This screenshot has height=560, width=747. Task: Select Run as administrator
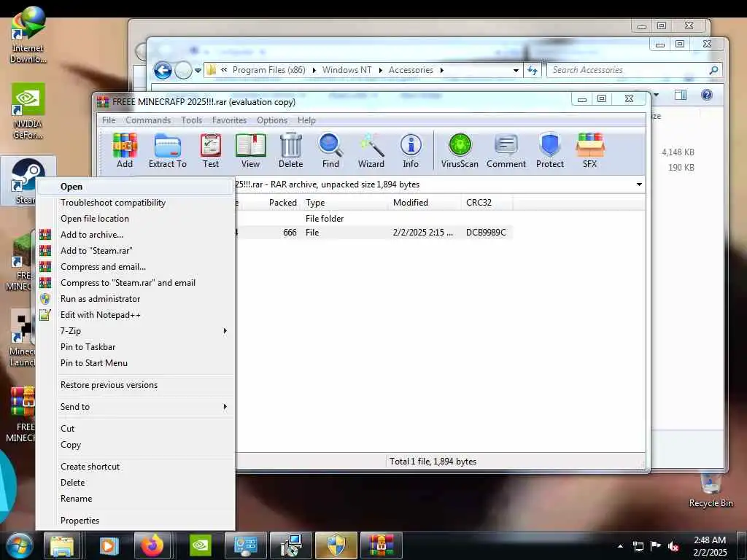pyautogui.click(x=136, y=299)
